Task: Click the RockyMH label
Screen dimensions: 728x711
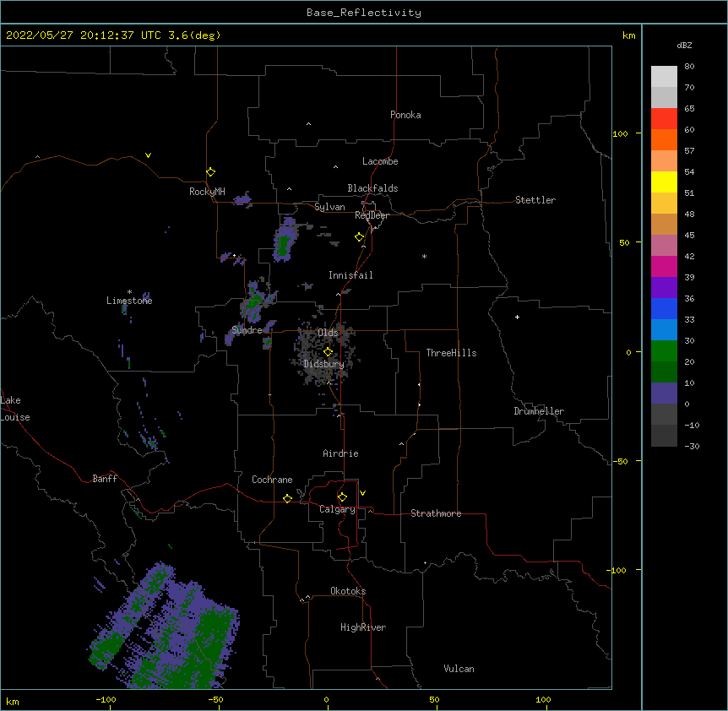Action: coord(207,192)
